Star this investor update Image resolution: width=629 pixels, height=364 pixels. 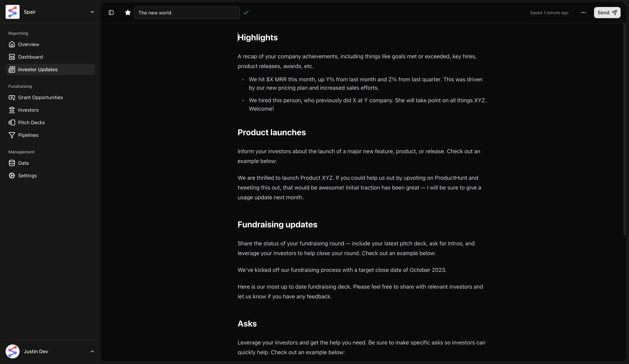(128, 13)
